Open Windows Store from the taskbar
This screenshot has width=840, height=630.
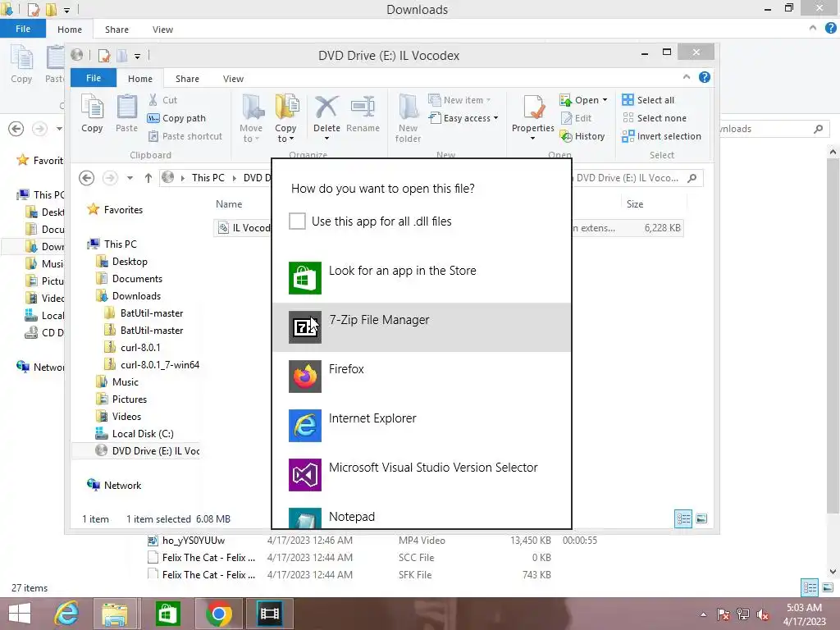(167, 614)
